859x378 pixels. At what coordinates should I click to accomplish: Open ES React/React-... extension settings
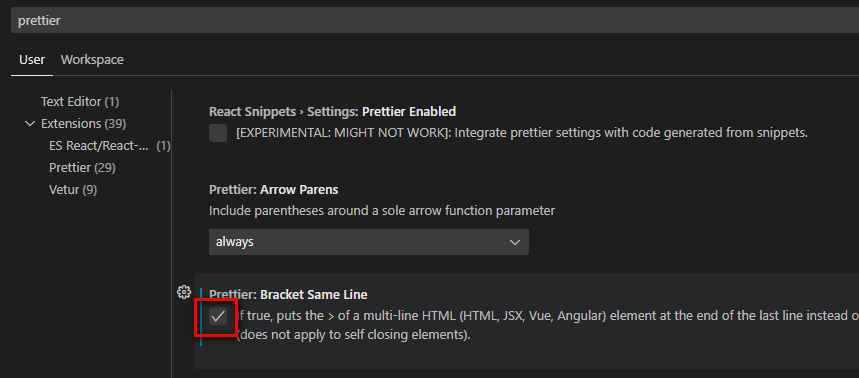point(110,146)
